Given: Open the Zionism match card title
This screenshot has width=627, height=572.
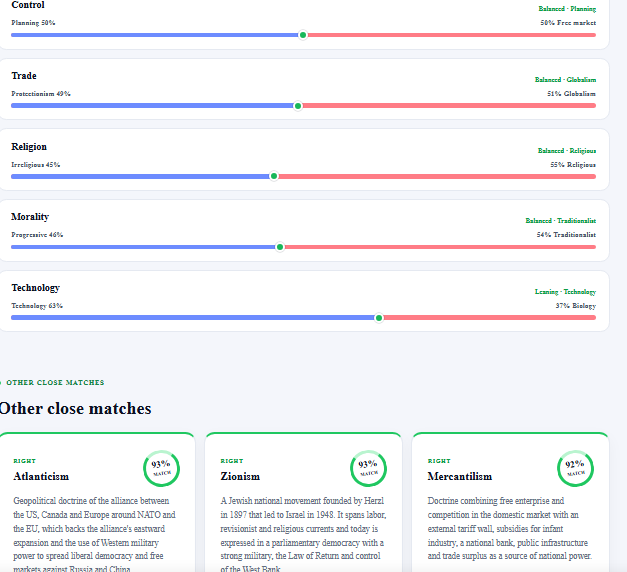Looking at the screenshot, I should point(240,476).
